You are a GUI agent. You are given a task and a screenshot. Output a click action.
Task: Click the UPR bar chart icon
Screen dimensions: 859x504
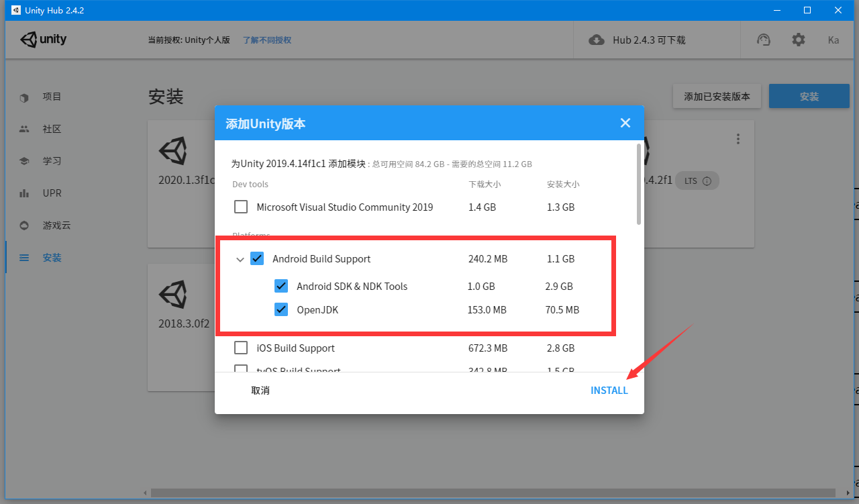coord(24,193)
